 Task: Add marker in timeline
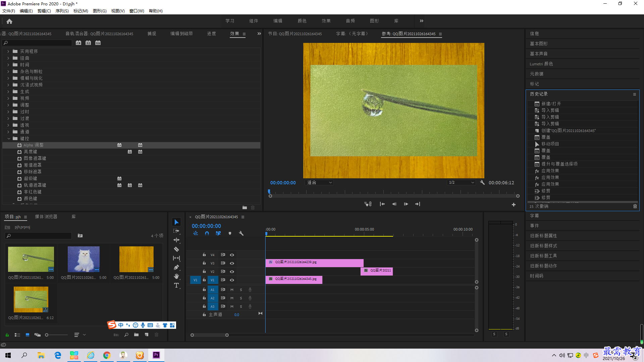[230, 233]
